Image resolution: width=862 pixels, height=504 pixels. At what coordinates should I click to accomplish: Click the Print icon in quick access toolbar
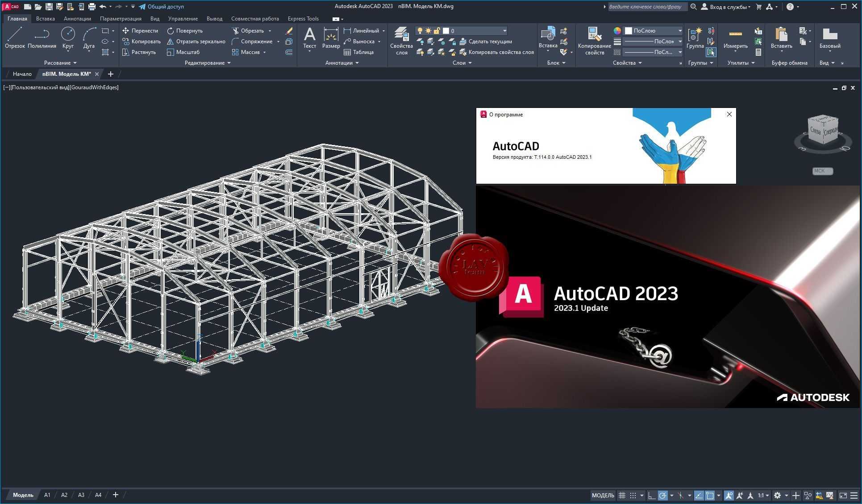pyautogui.click(x=92, y=7)
